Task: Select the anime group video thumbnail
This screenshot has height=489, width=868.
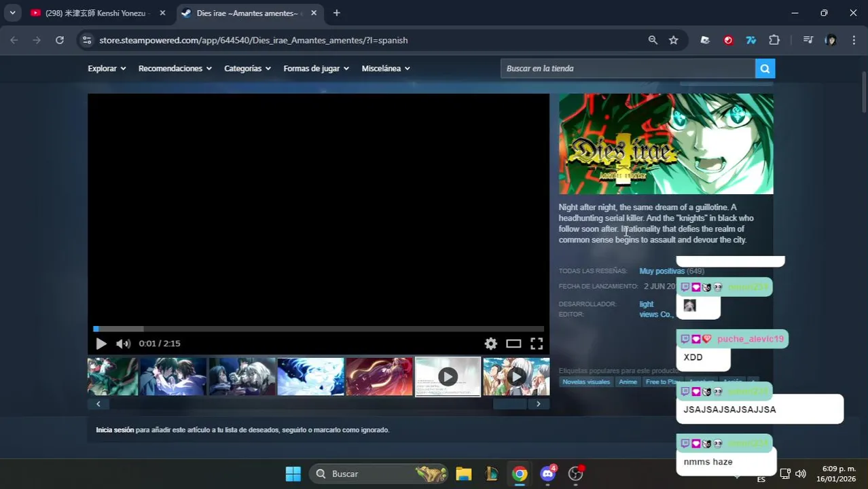Action: 516,377
